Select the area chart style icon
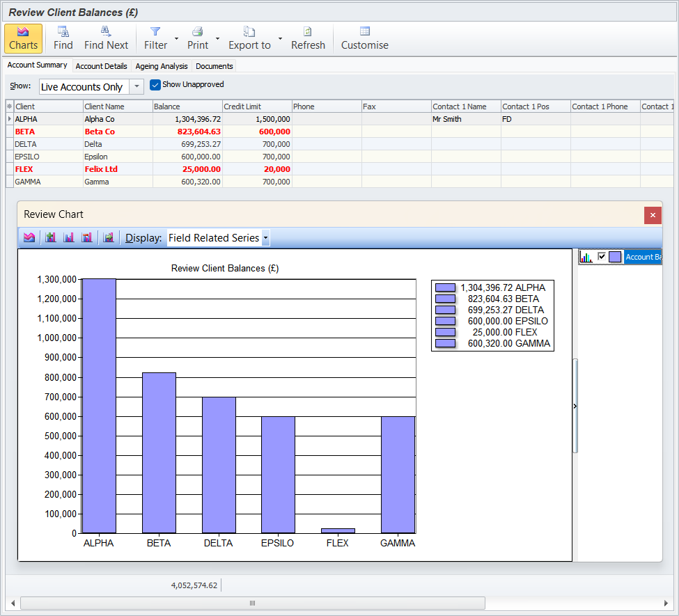The width and height of the screenshot is (679, 616). click(x=29, y=237)
